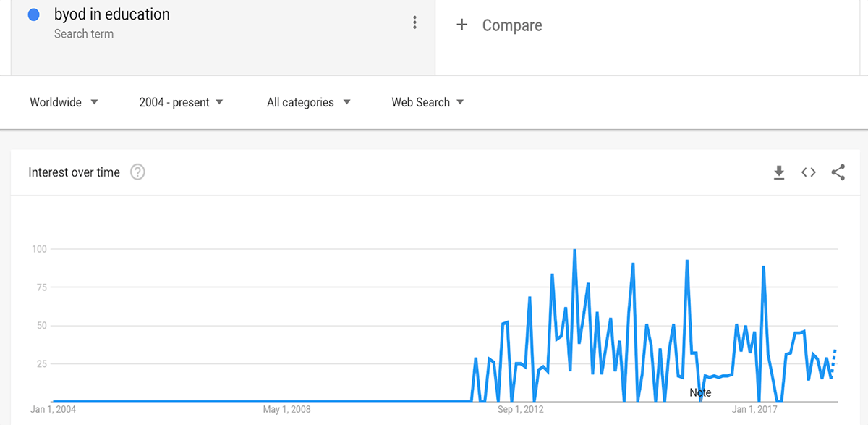Download the Interest over time data
Viewport: 868px width, 425px height.
779,172
